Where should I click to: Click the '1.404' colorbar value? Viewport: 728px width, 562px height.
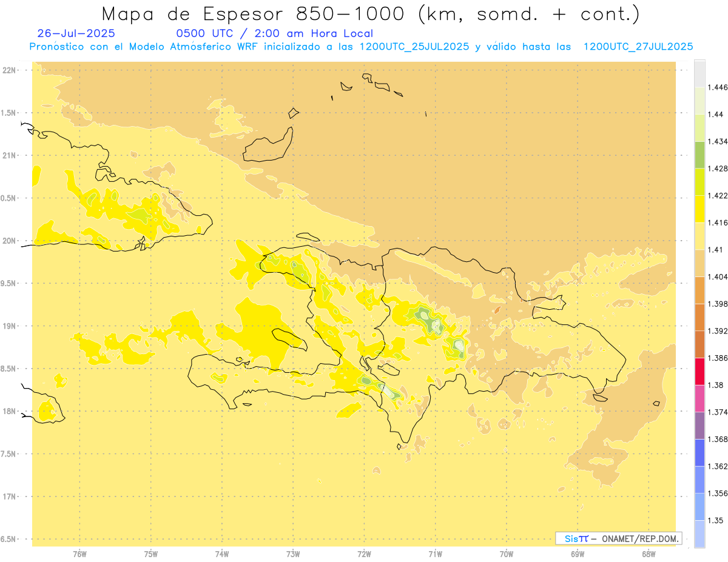pyautogui.click(x=719, y=276)
